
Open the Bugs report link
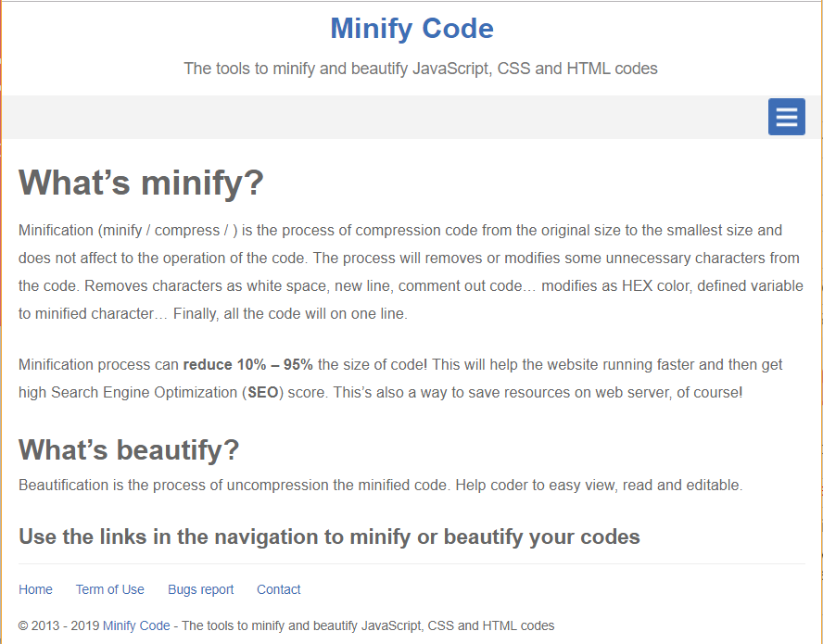tap(200, 589)
